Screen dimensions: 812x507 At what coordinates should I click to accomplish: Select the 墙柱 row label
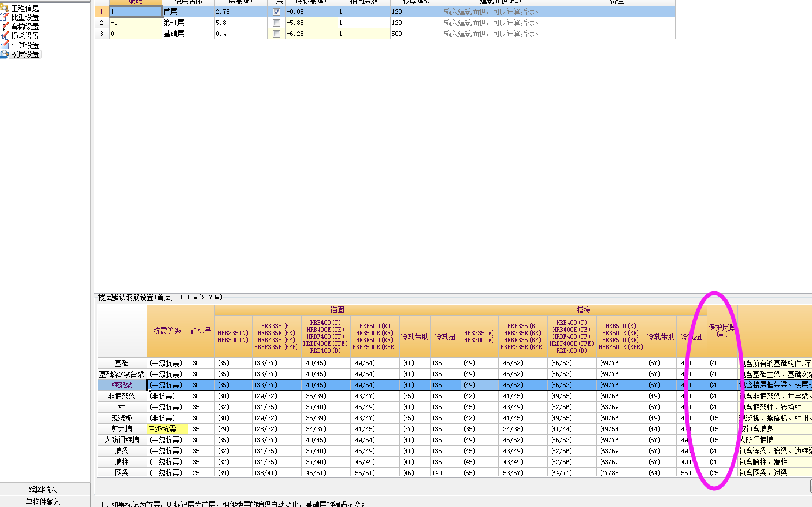[121, 462]
